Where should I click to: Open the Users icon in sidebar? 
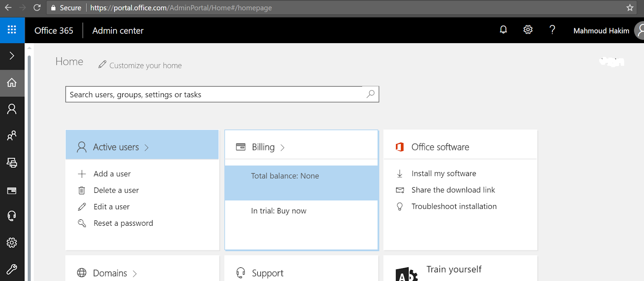(x=12, y=109)
